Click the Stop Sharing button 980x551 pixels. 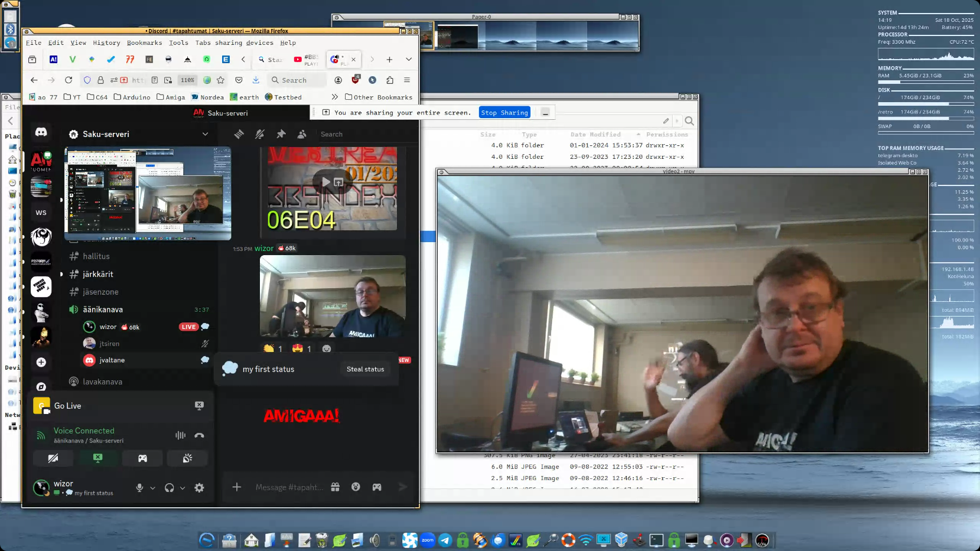click(504, 113)
